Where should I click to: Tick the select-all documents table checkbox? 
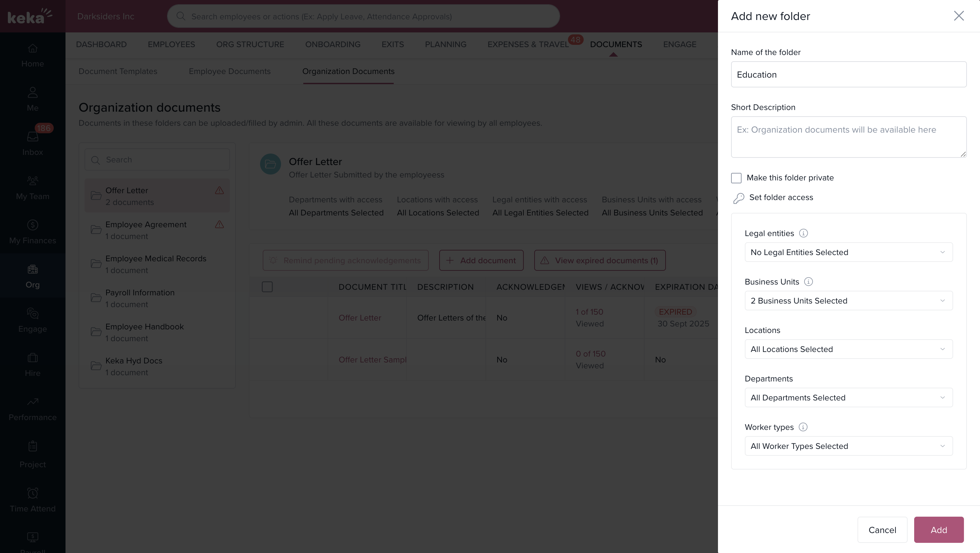pyautogui.click(x=267, y=287)
